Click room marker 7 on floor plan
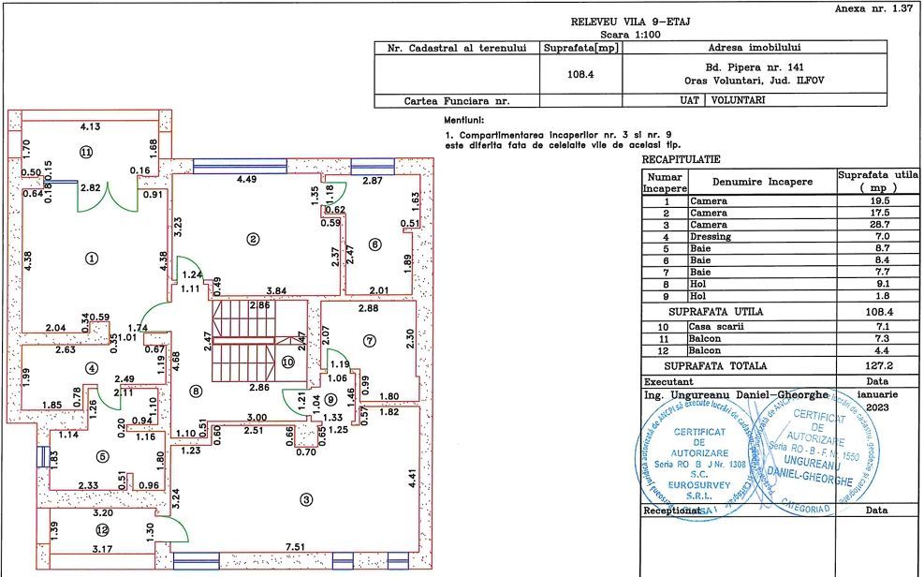 pos(370,341)
